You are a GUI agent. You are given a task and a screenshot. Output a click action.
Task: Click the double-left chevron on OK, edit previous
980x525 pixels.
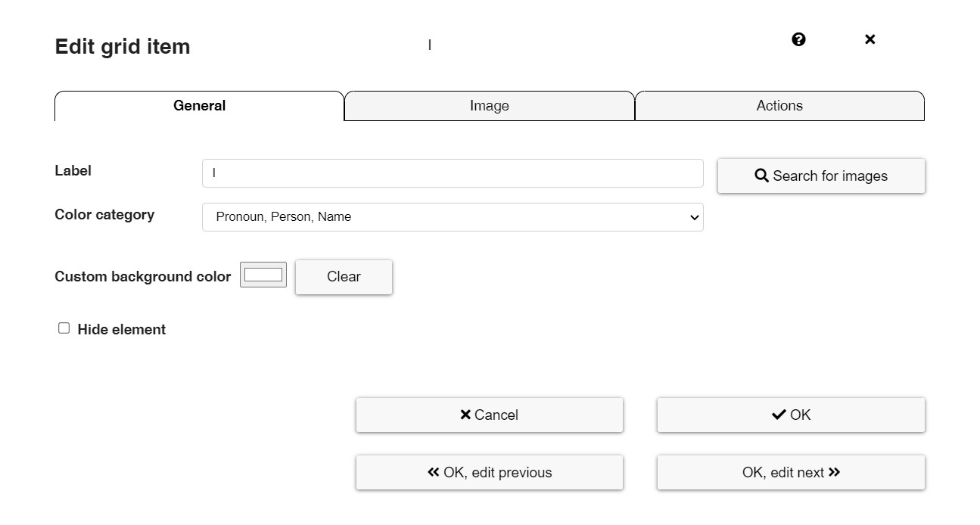click(x=432, y=471)
